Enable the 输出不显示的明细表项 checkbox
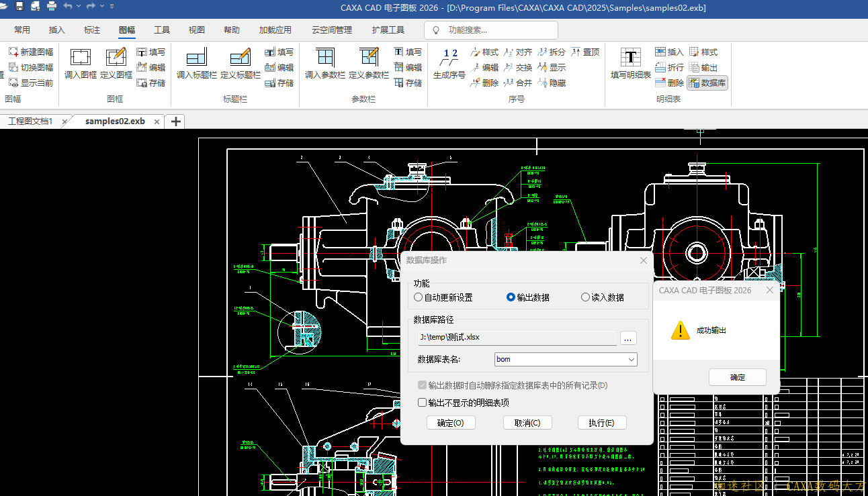This screenshot has height=496, width=868. tap(423, 403)
